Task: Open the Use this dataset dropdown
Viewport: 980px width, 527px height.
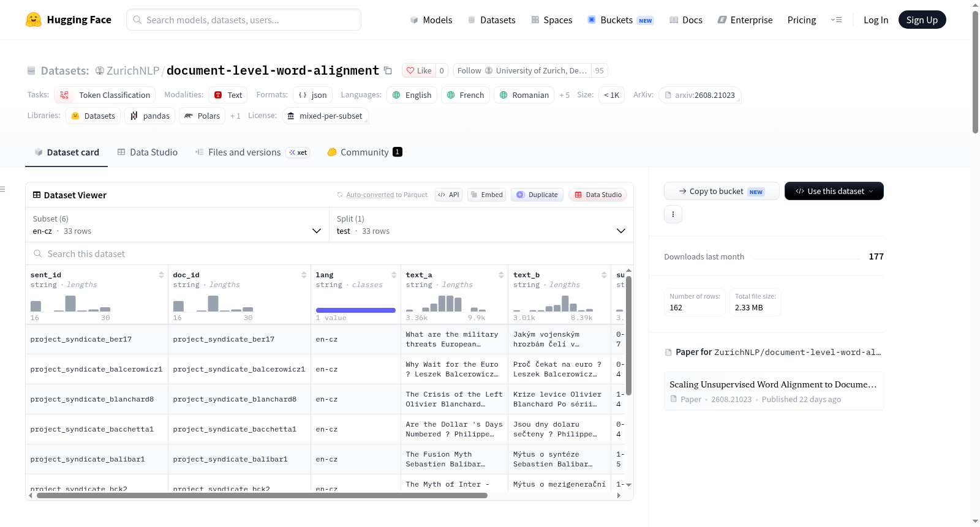Action: [x=834, y=191]
